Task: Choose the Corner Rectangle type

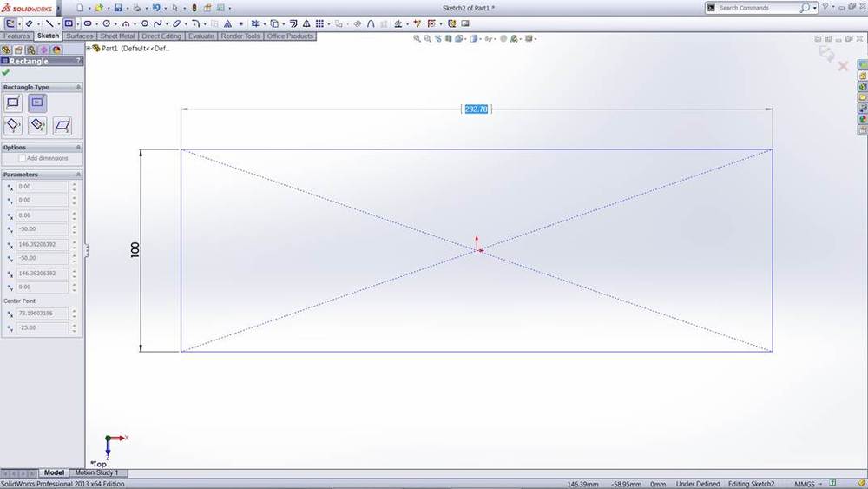Action: (x=13, y=102)
